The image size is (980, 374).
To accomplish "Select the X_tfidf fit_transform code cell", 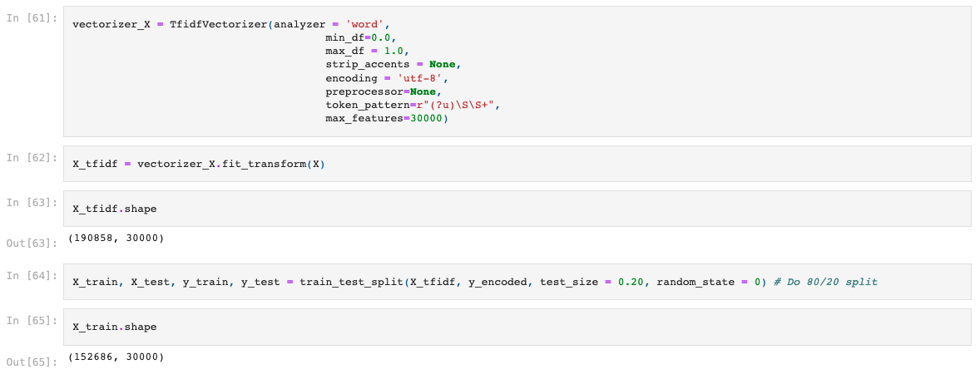I will [x=517, y=164].
